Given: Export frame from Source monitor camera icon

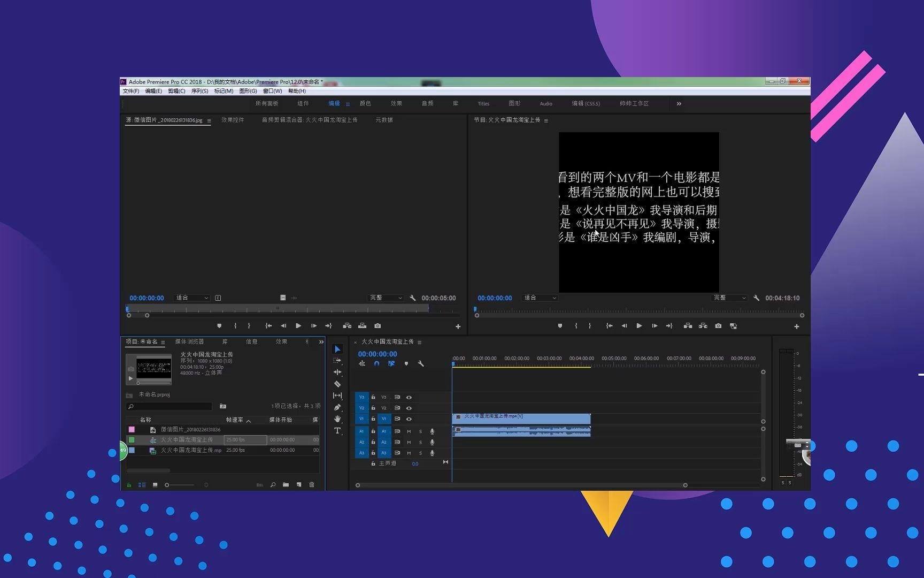Looking at the screenshot, I should [378, 326].
